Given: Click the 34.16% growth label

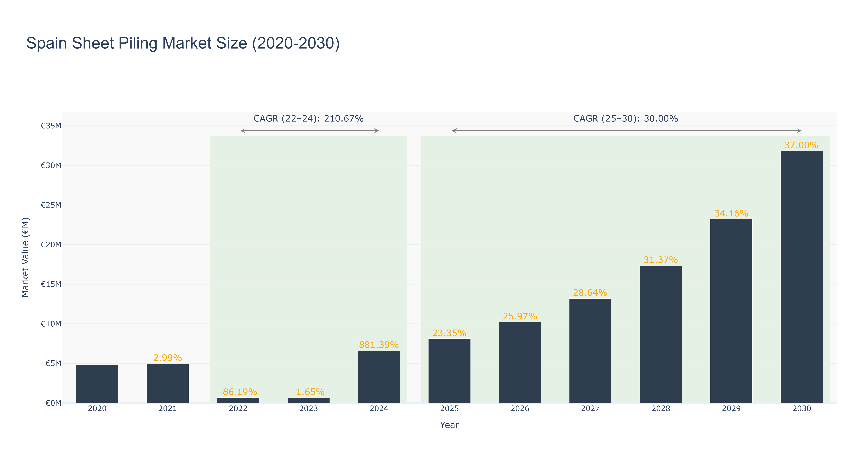Looking at the screenshot, I should pos(731,213).
